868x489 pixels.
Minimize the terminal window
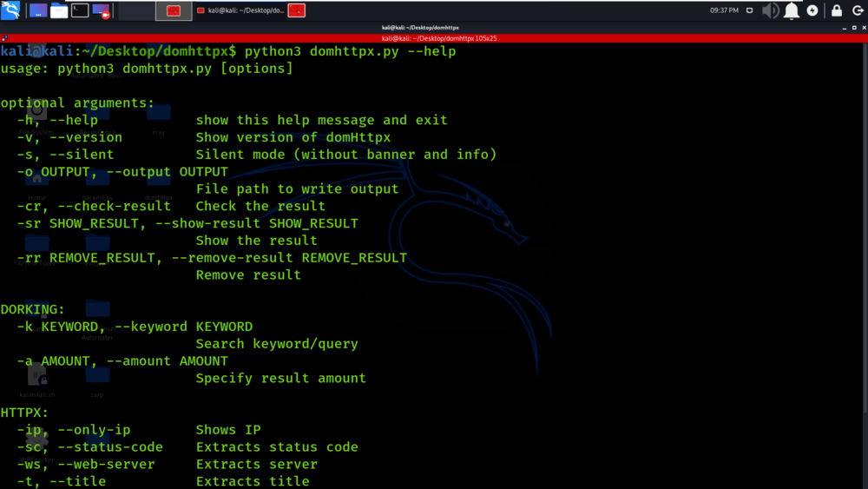coord(845,28)
